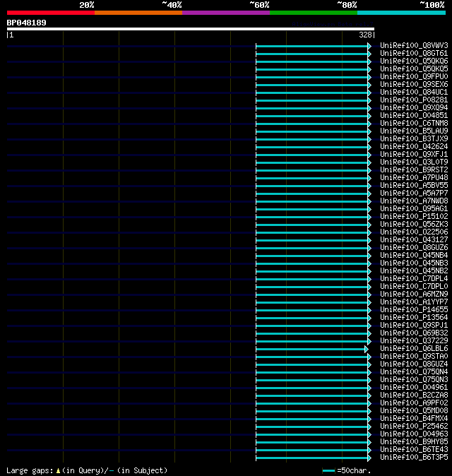Select the UniRef100_B6T3P5 label
452x476 pixels.
click(414, 458)
